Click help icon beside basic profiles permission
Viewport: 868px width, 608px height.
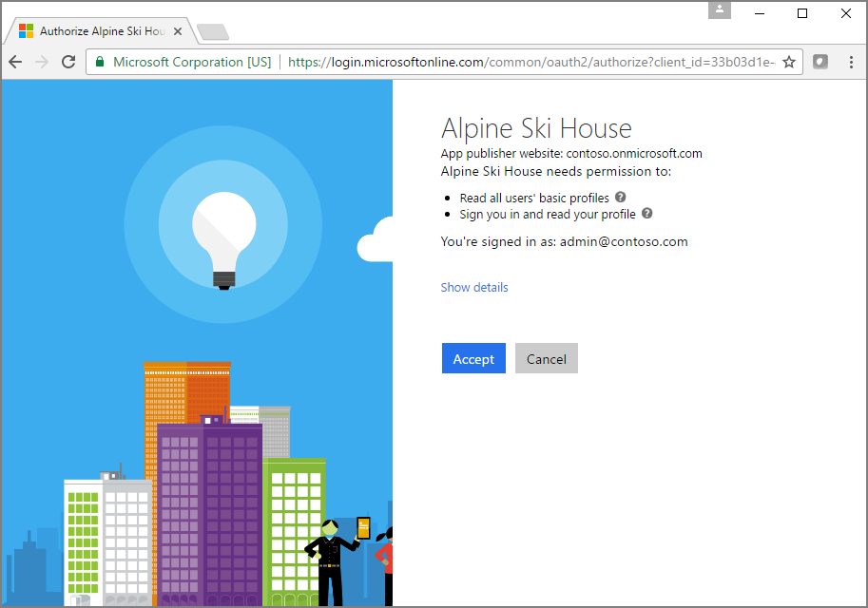click(x=621, y=197)
